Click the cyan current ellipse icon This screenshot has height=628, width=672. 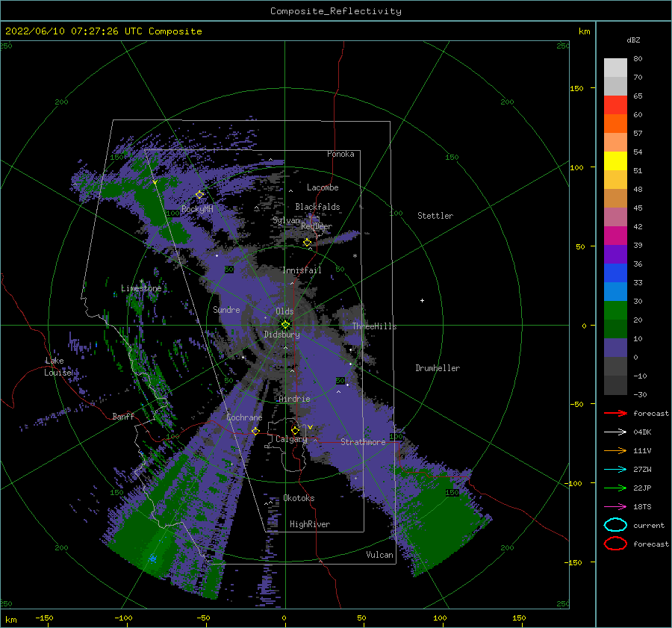[615, 525]
